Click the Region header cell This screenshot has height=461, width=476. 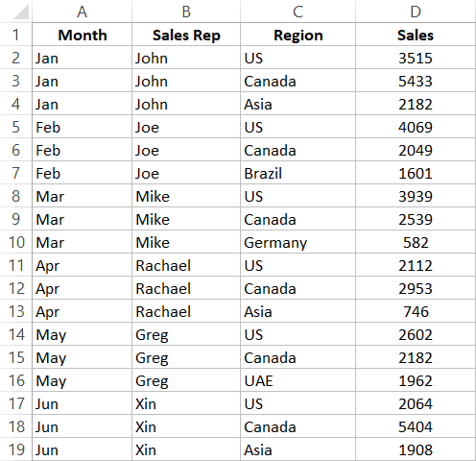297,35
